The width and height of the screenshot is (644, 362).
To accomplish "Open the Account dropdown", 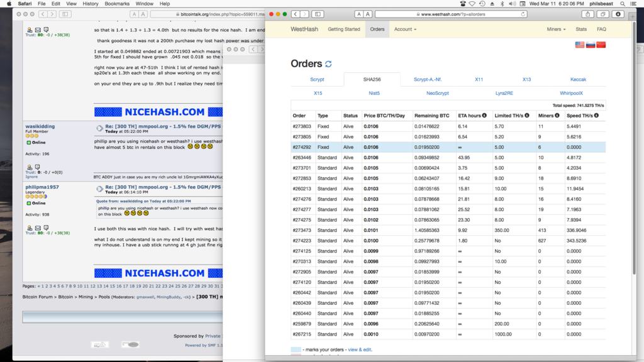I will [x=405, y=29].
